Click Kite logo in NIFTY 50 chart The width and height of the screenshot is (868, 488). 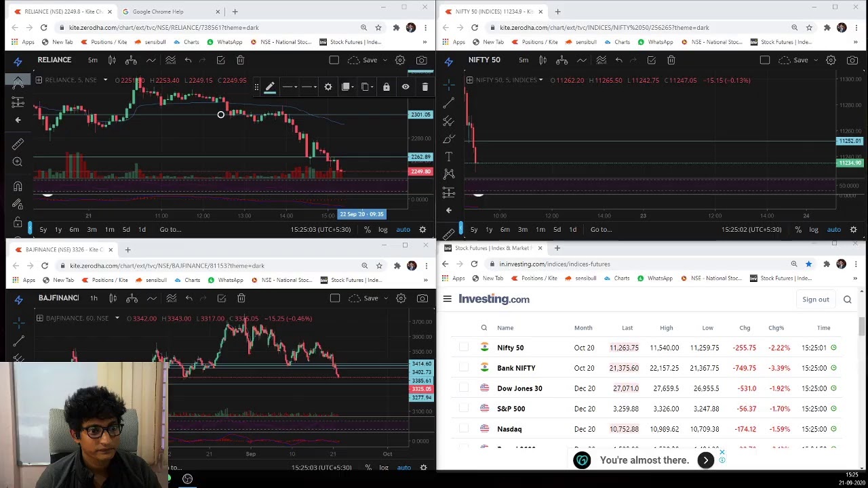[x=448, y=60]
